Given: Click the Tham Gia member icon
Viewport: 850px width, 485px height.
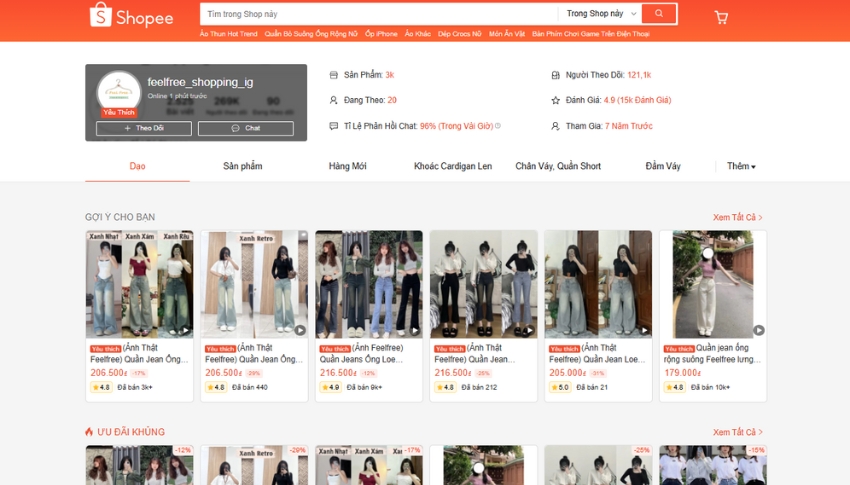Looking at the screenshot, I should click(555, 126).
